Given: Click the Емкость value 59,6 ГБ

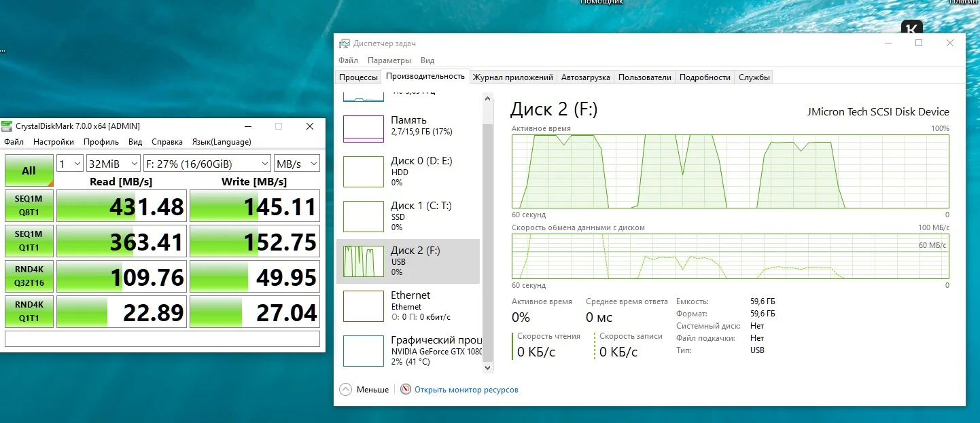Looking at the screenshot, I should [x=763, y=301].
